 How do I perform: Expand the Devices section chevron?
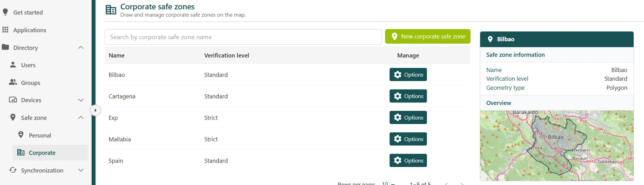click(81, 100)
